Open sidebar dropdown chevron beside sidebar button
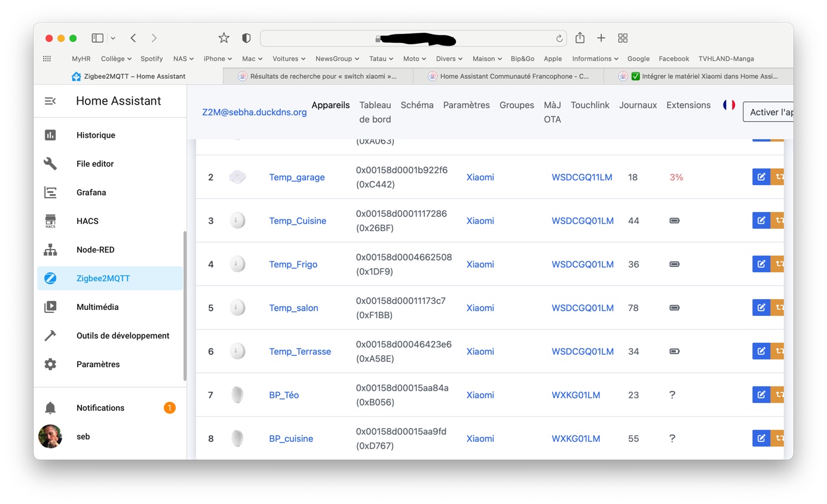The image size is (827, 504). coord(113,38)
